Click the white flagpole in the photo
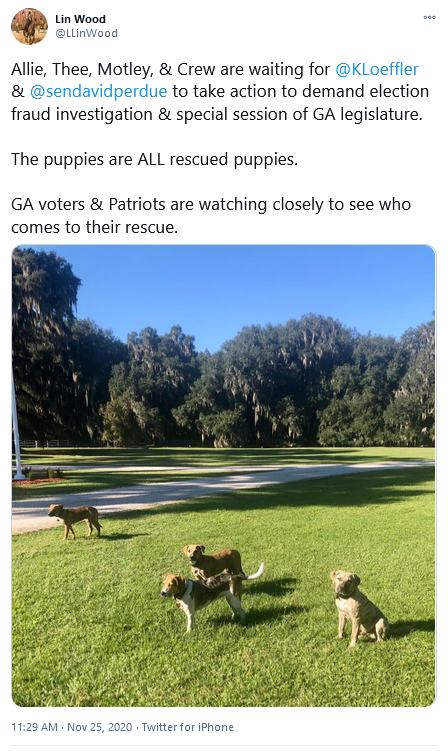Screen dimensions: 448x753 [16, 427]
